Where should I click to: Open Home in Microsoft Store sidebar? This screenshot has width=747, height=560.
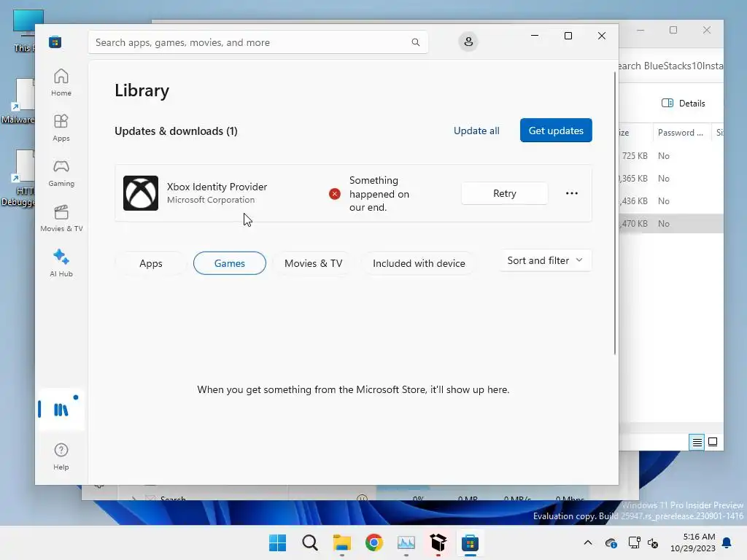tap(61, 83)
